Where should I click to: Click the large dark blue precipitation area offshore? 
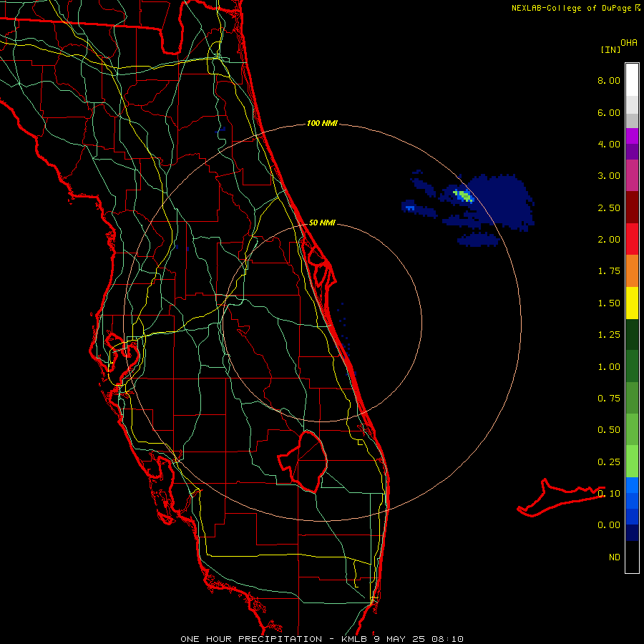[x=502, y=201]
